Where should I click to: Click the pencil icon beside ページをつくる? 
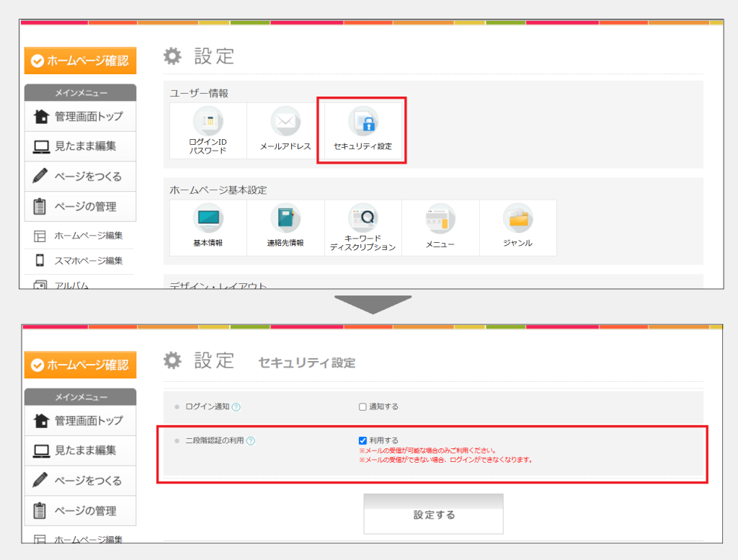coord(40,176)
